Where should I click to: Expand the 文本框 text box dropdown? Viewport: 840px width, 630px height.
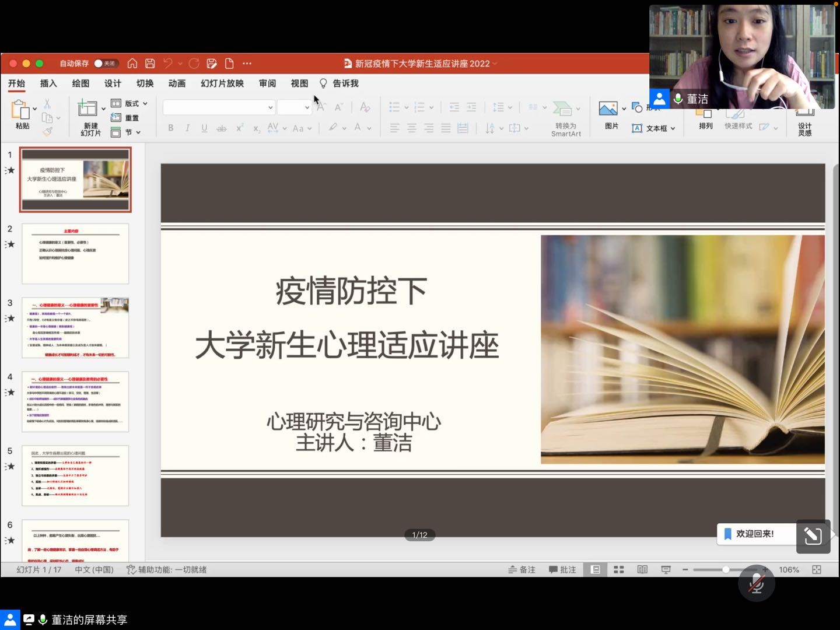click(673, 128)
